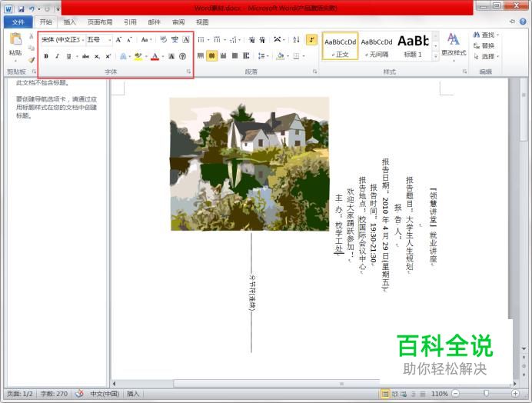
Task: Toggle the 插入 insert mode indicator
Action: [133, 394]
